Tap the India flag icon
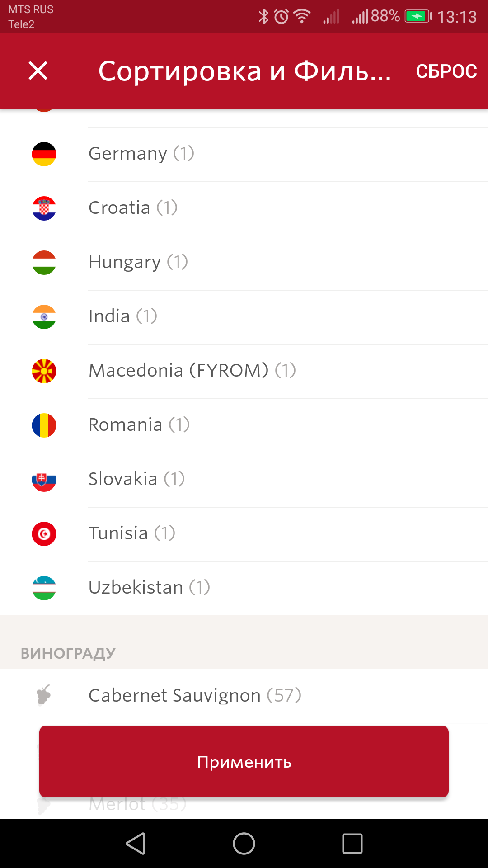The width and height of the screenshot is (488, 868). [44, 317]
